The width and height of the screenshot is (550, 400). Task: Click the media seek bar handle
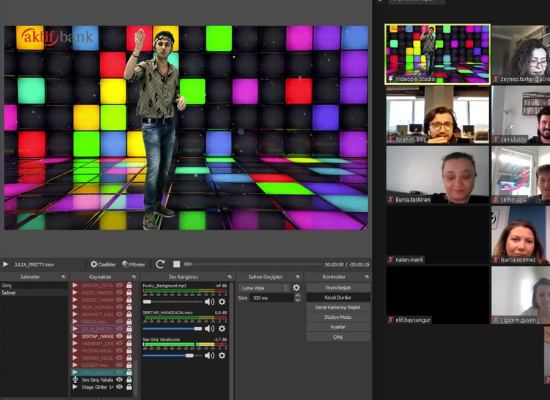188,264
